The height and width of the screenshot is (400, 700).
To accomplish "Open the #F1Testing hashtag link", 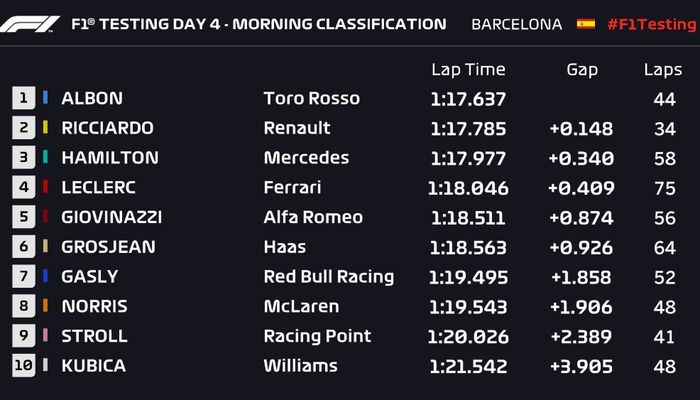I will coord(649,24).
